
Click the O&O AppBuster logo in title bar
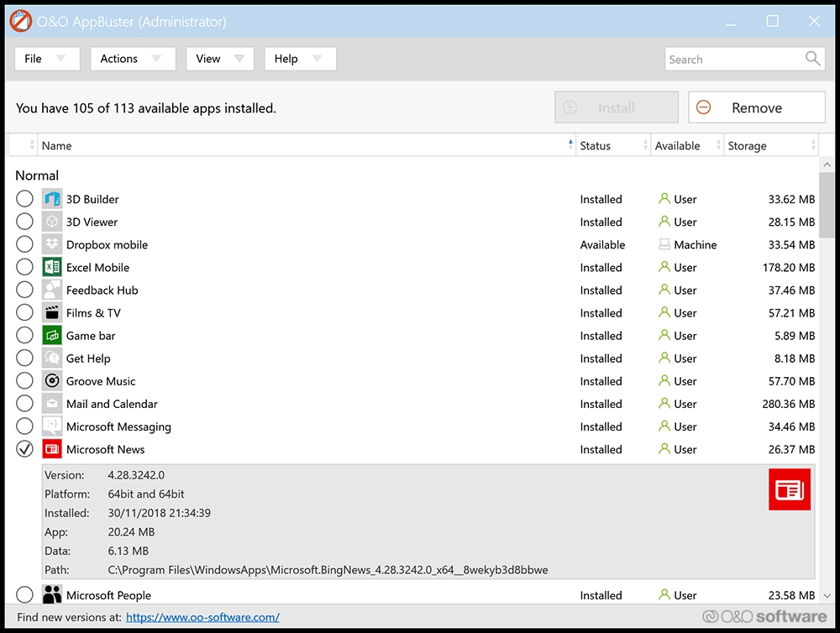[20, 22]
